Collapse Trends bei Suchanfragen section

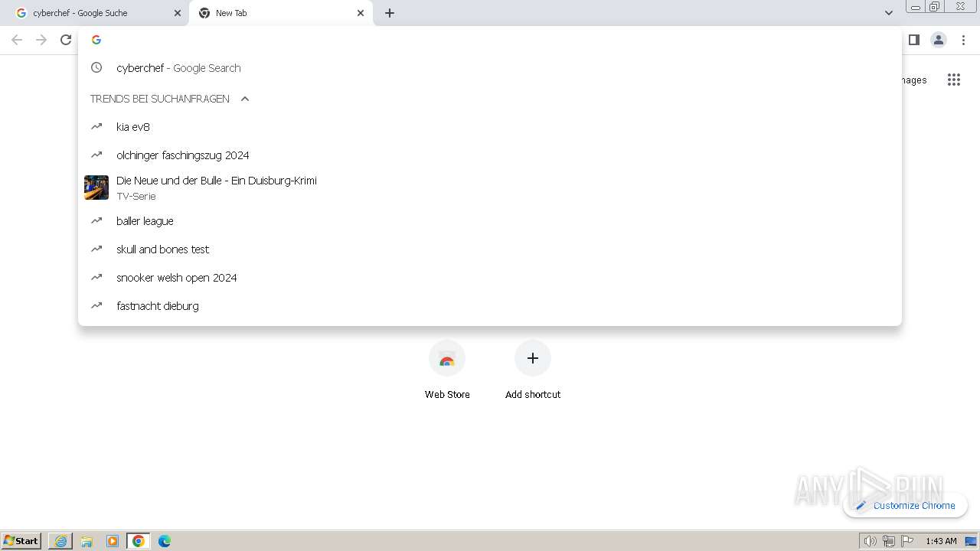click(x=245, y=99)
